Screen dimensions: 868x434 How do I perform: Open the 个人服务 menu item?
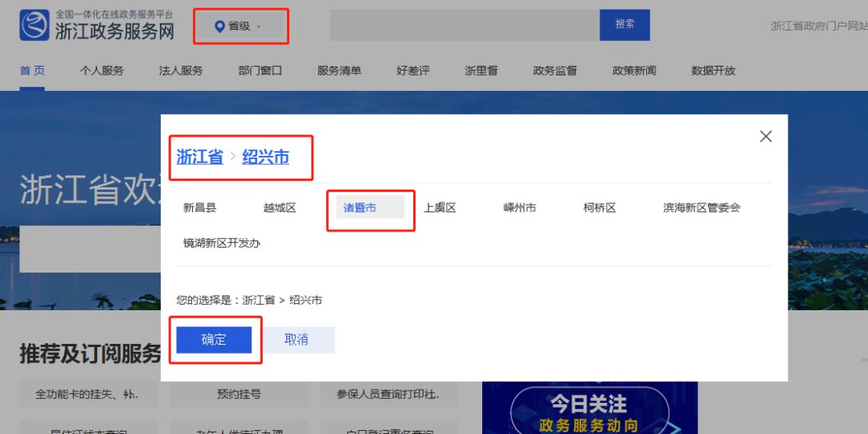[102, 71]
